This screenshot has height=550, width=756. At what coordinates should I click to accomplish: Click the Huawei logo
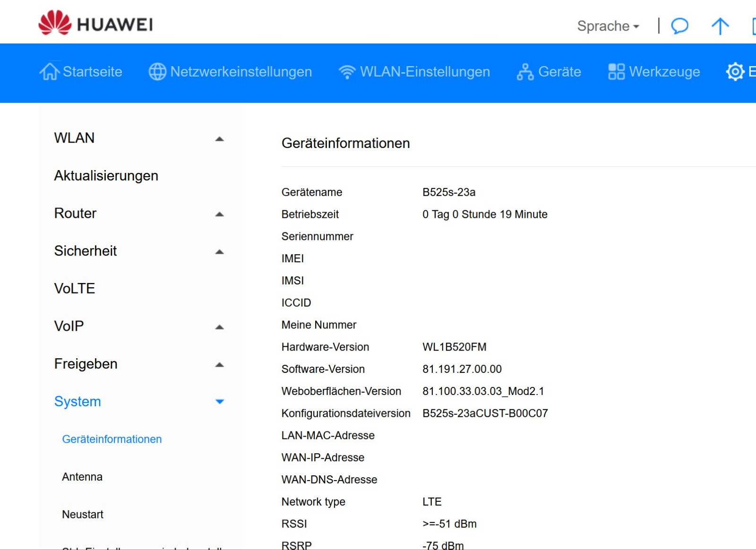95,23
